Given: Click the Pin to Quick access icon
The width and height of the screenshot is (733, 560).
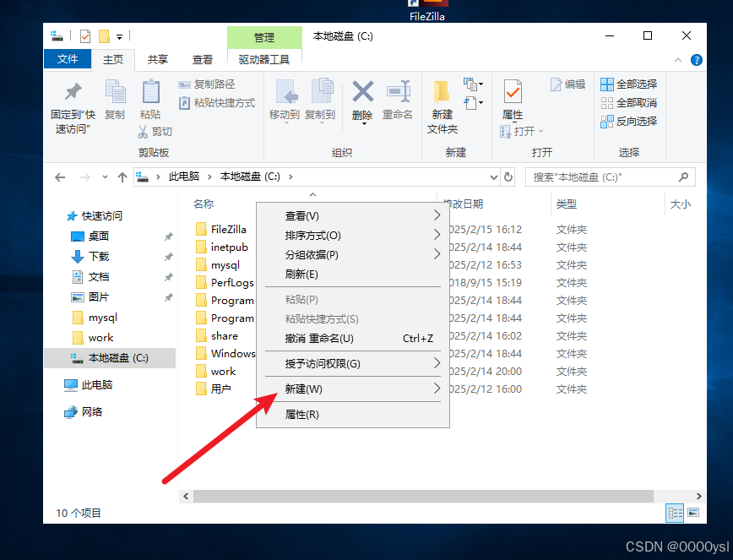Looking at the screenshot, I should [73, 91].
